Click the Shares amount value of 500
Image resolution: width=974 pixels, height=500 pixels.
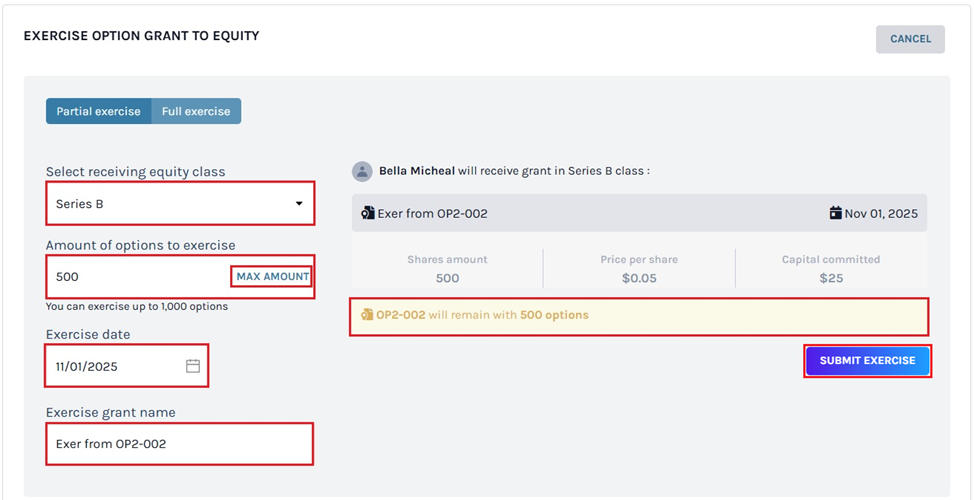pyautogui.click(x=447, y=278)
